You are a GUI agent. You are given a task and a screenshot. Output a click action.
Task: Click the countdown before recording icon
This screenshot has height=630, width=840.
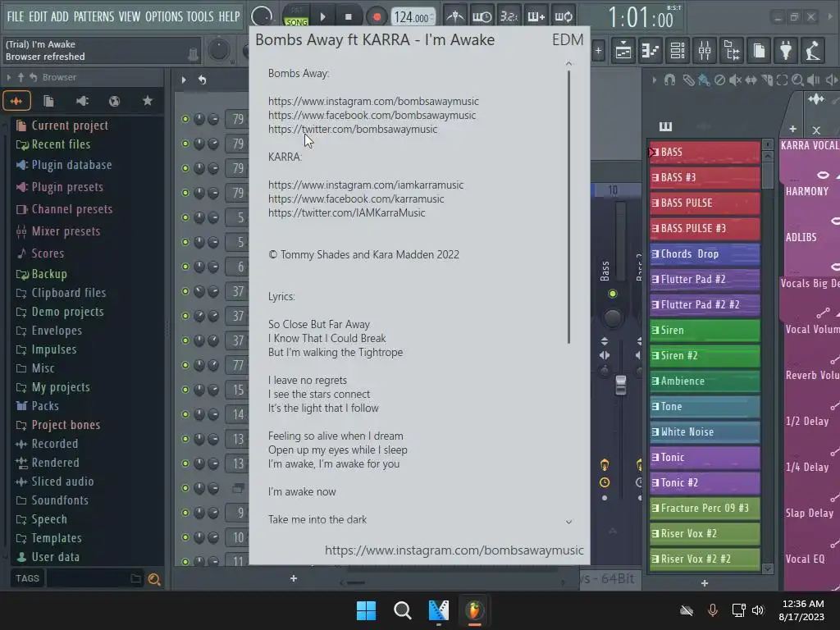509,16
